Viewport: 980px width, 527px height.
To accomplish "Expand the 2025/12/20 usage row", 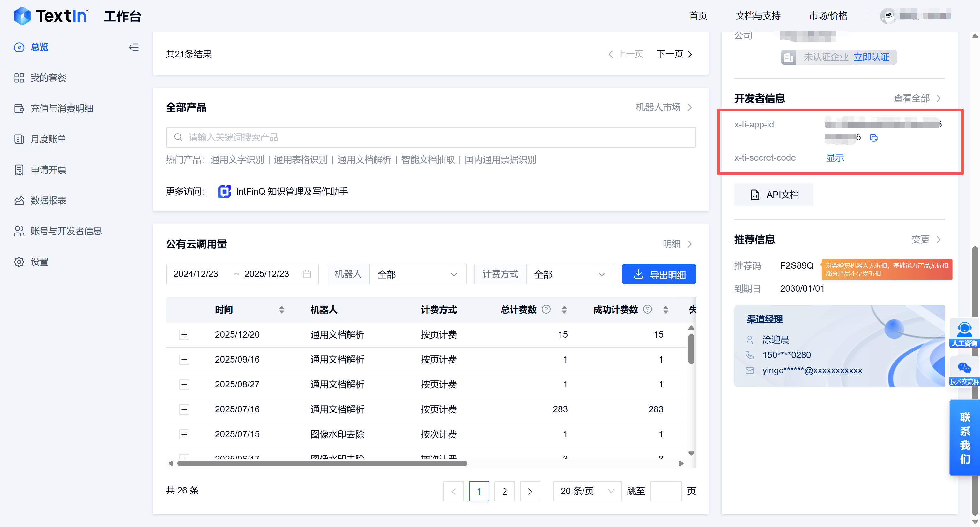I will point(184,335).
